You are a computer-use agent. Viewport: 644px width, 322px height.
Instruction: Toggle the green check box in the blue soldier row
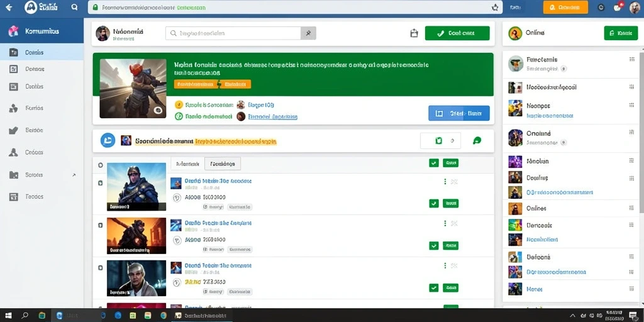tap(434, 203)
